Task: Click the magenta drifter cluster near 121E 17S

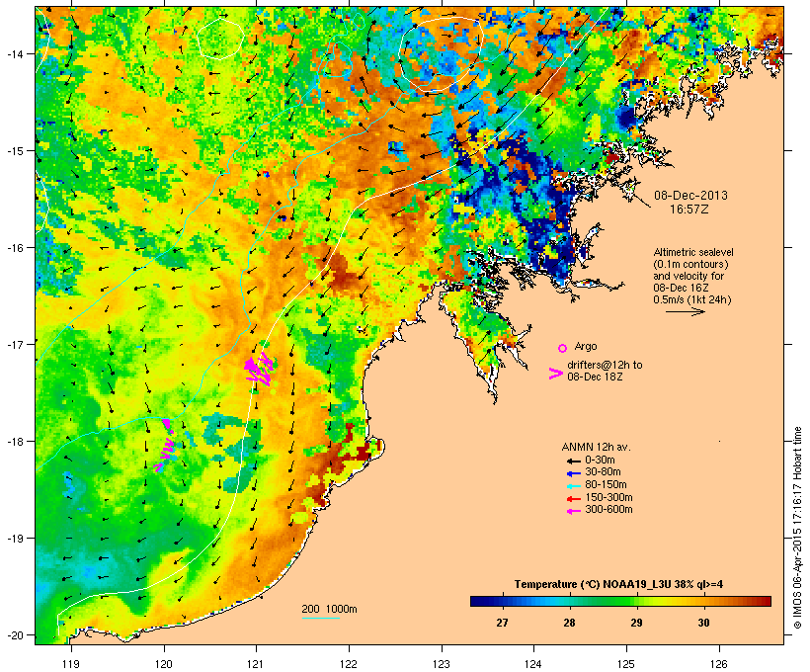Action: coord(258,369)
